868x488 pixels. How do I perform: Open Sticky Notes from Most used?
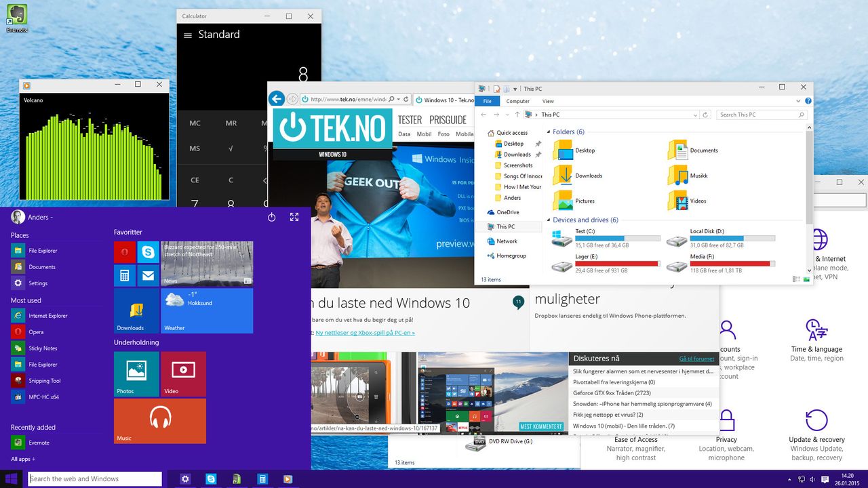[x=34, y=348]
